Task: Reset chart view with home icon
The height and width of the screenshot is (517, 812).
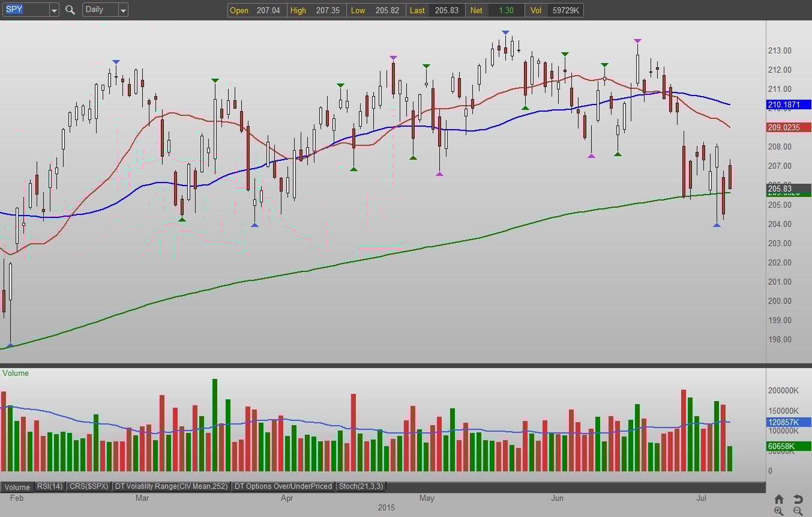Action: tap(778, 499)
